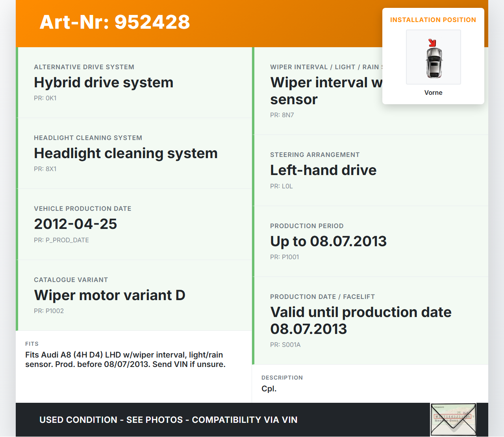
Task: Select the PR: P_PROD_DATE code
Action: 61,240
